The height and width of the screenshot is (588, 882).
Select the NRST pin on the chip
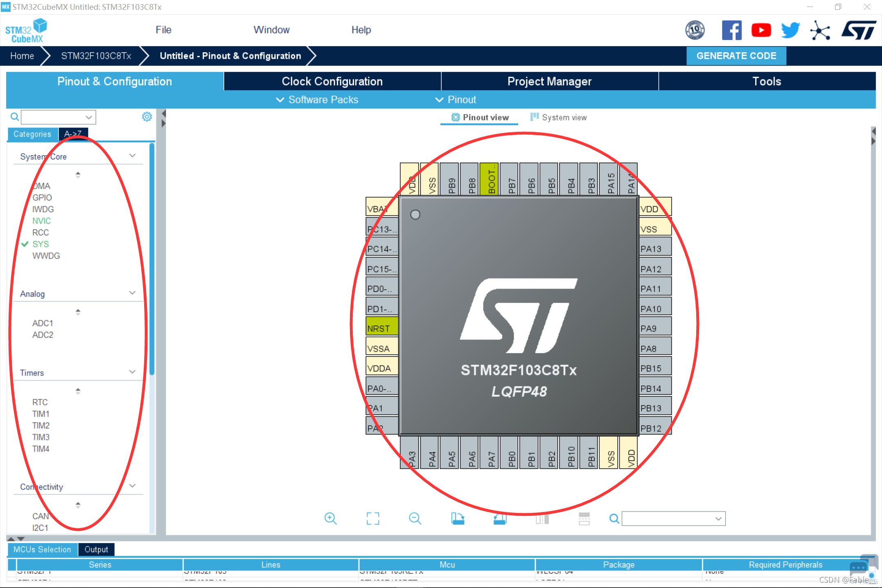(x=382, y=326)
